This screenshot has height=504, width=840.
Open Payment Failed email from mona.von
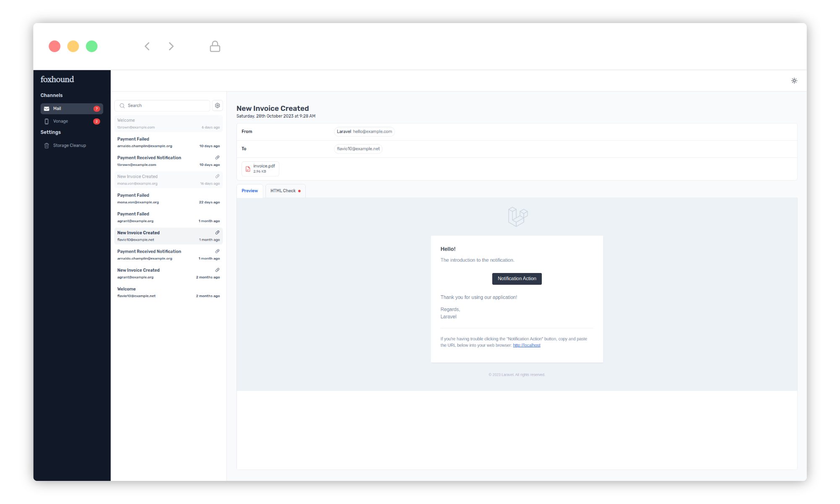[168, 198]
